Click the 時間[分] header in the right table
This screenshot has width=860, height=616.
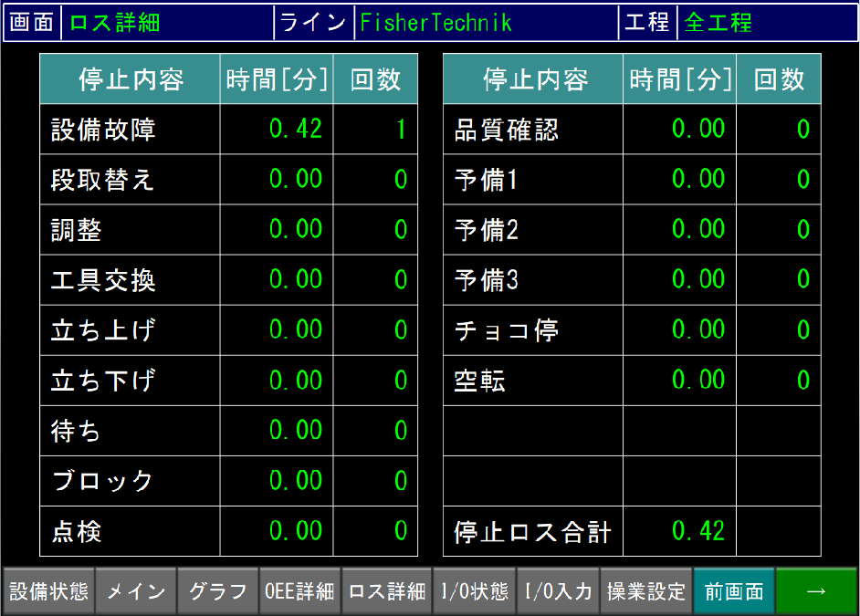tap(680, 78)
